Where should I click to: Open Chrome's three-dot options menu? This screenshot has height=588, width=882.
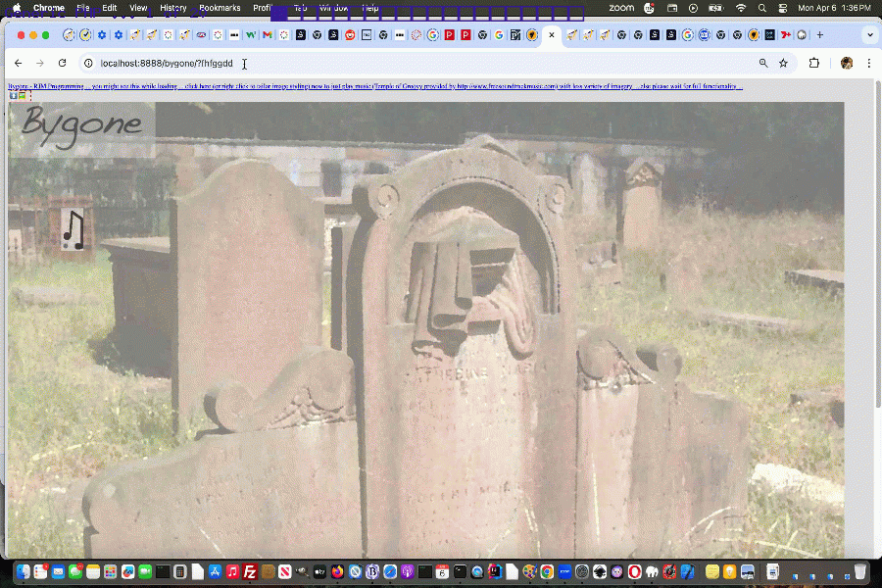[869, 62]
